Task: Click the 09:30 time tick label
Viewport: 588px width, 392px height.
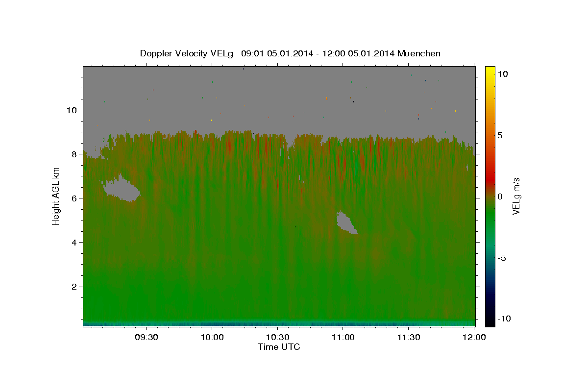Action: (x=146, y=337)
